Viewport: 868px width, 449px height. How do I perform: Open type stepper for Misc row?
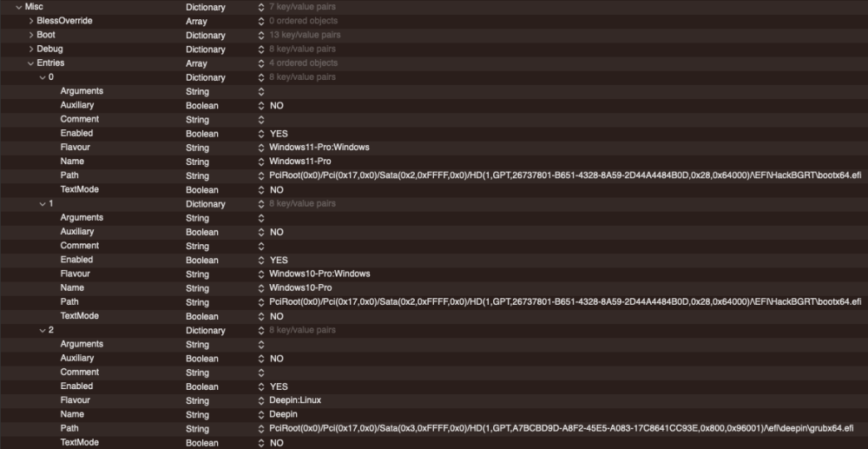[x=261, y=7]
